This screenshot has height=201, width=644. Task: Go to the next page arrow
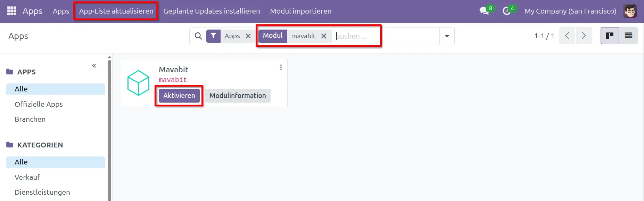584,36
